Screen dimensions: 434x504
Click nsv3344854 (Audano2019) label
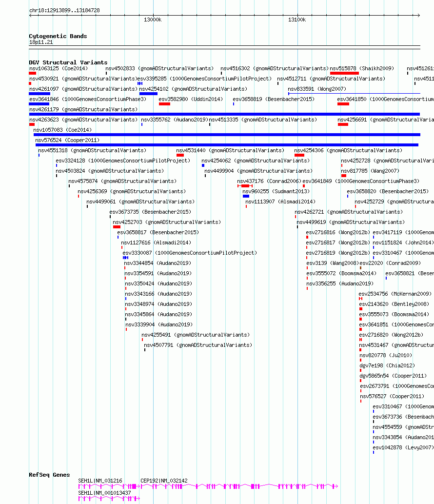point(158,263)
